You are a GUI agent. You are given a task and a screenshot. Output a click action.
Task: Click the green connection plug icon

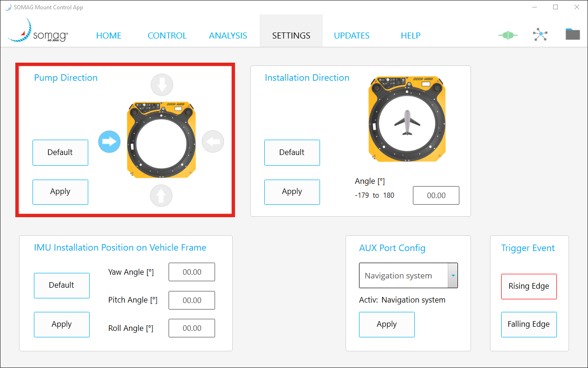click(508, 35)
